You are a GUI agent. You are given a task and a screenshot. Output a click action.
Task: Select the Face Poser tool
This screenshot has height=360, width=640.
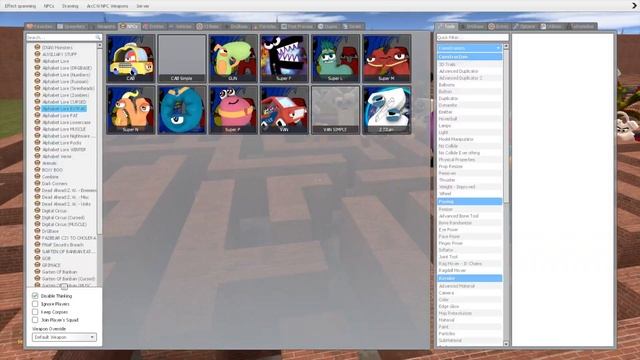[469, 236]
